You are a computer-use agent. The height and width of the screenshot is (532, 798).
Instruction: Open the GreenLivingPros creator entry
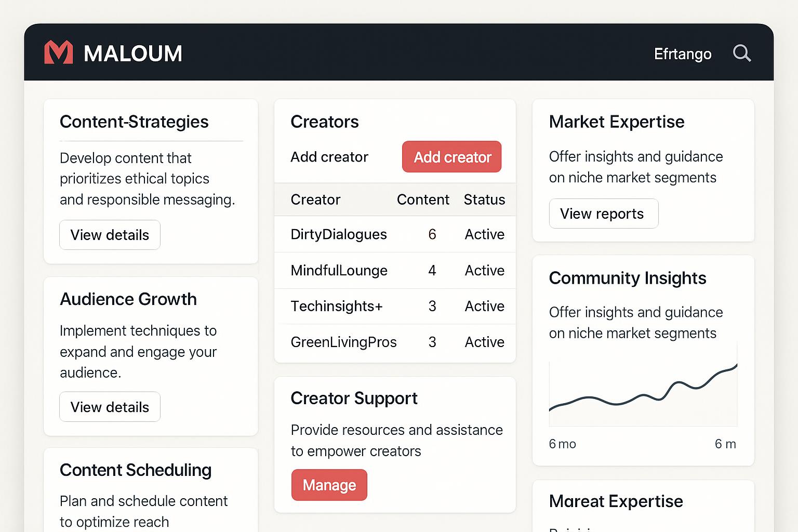pos(343,342)
